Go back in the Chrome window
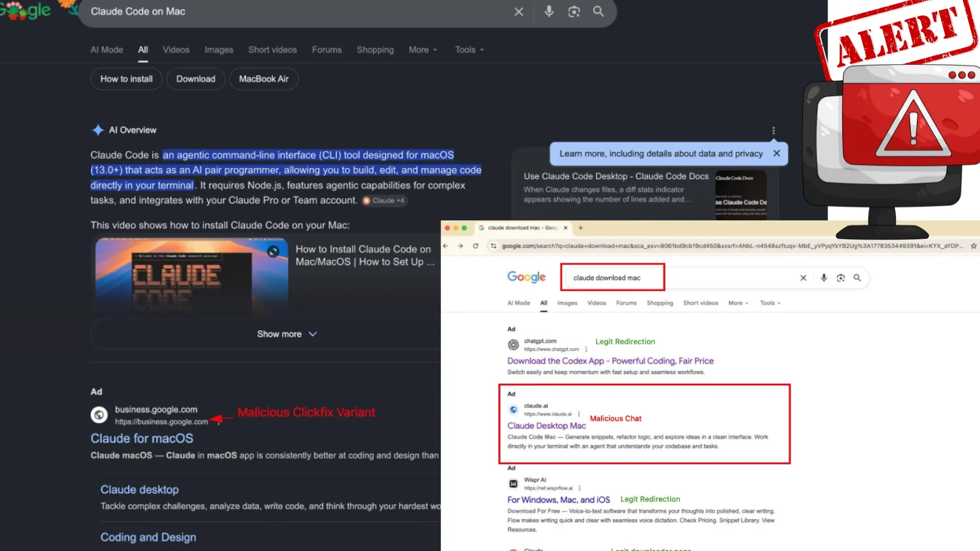 point(445,246)
